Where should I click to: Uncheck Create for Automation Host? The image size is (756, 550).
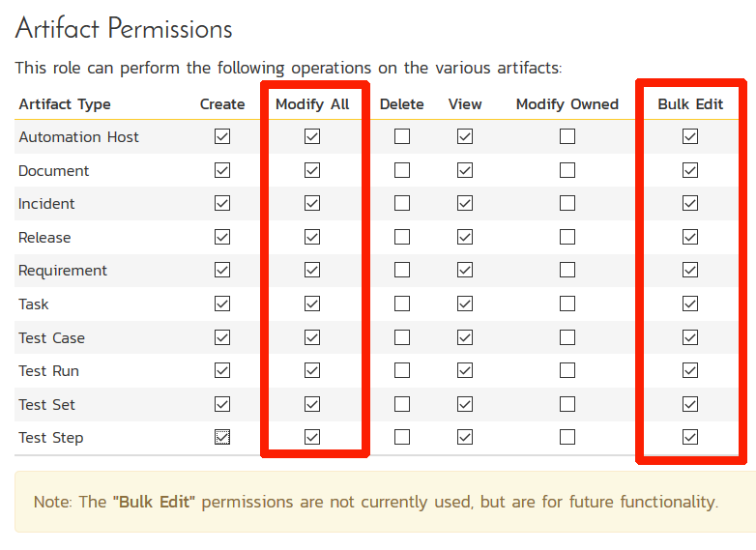(x=222, y=137)
